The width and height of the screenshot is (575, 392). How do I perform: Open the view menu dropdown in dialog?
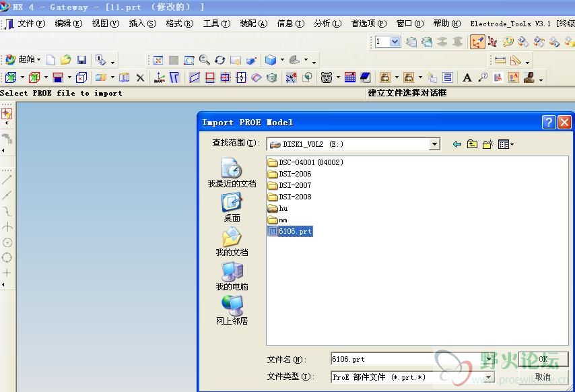506,145
